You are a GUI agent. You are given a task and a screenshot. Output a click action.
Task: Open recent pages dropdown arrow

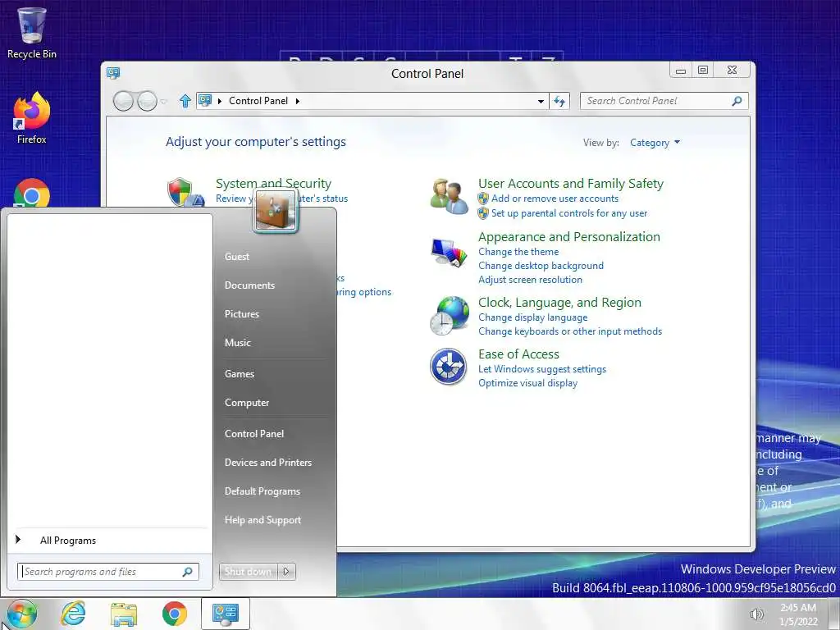point(164,101)
